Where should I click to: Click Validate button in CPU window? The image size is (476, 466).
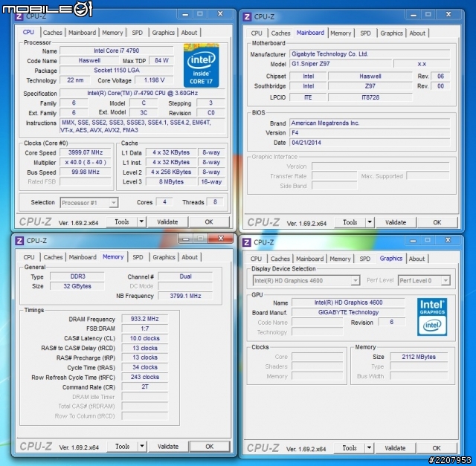[167, 221]
